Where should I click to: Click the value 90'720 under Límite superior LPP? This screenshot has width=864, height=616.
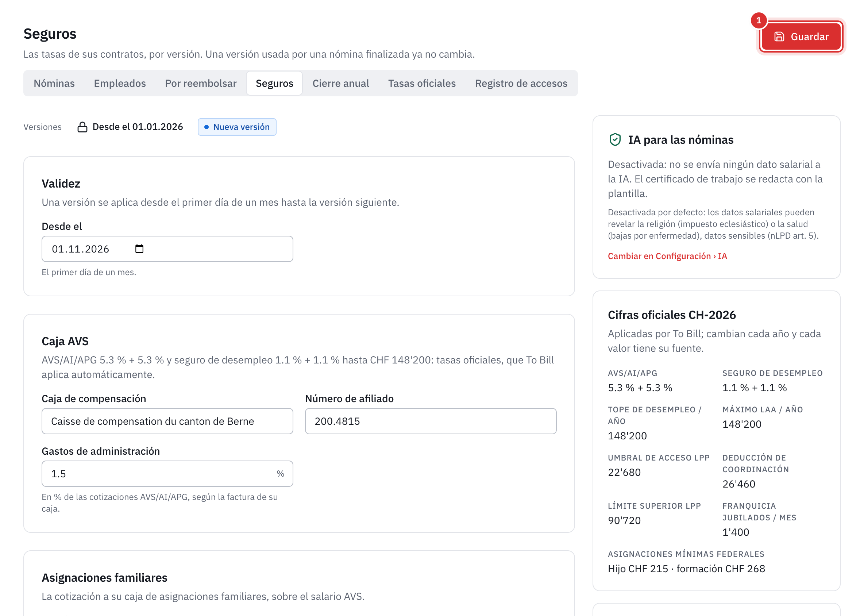click(624, 520)
